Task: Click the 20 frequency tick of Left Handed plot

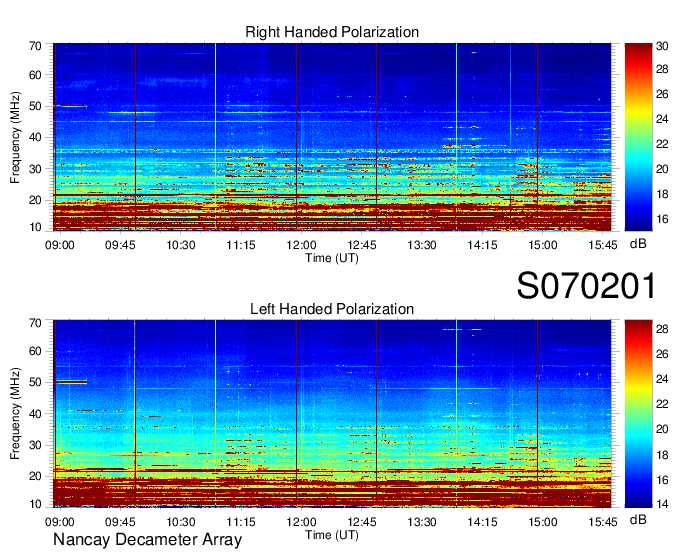Action: tap(35, 477)
